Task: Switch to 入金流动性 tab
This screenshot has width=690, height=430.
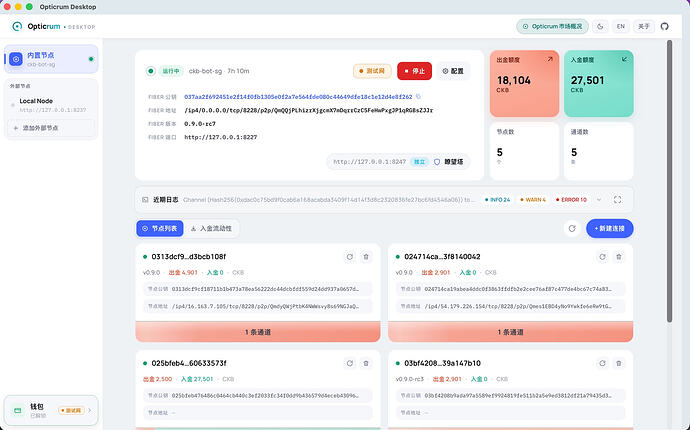Action: point(211,228)
